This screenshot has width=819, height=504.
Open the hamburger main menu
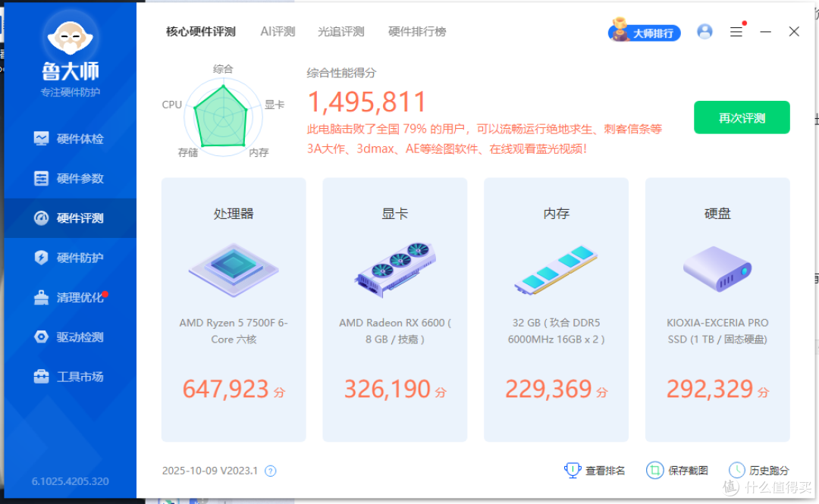tap(736, 32)
